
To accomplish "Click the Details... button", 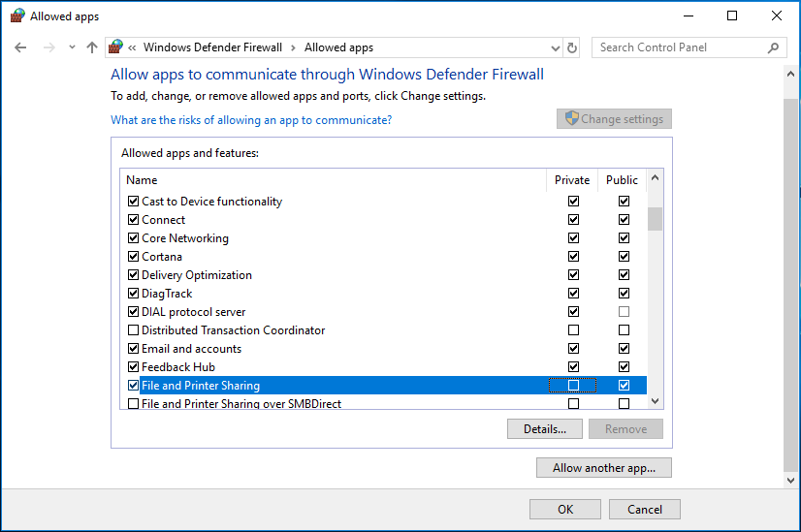I will [x=545, y=429].
